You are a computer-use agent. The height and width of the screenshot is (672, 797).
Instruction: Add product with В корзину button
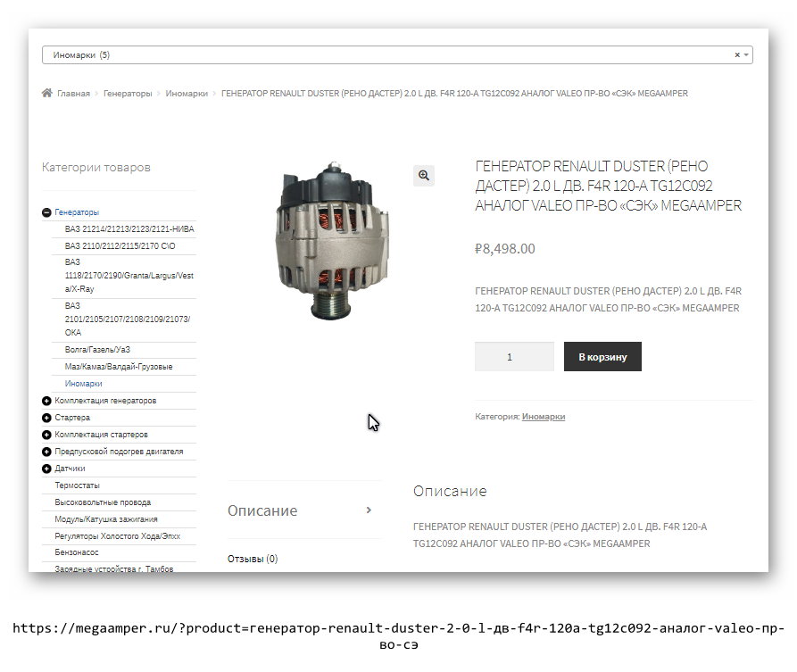point(602,357)
